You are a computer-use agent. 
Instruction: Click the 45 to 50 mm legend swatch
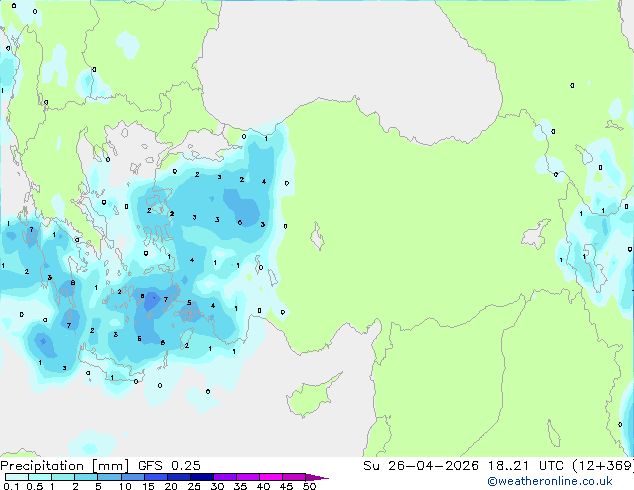tap(294, 477)
